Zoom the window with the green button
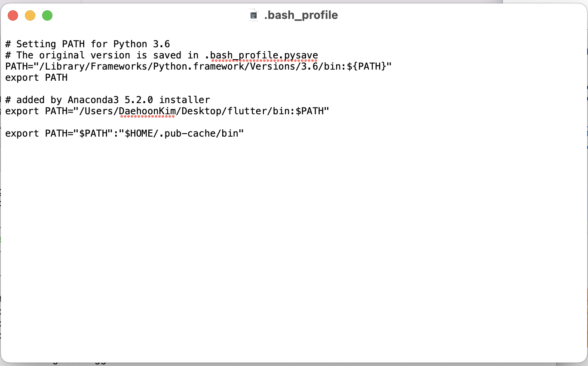 pyautogui.click(x=47, y=16)
